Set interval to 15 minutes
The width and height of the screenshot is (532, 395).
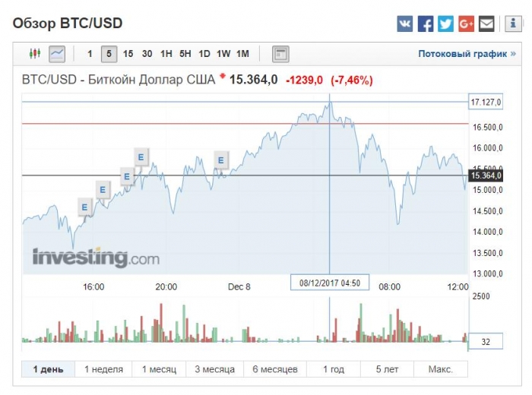tap(128, 54)
